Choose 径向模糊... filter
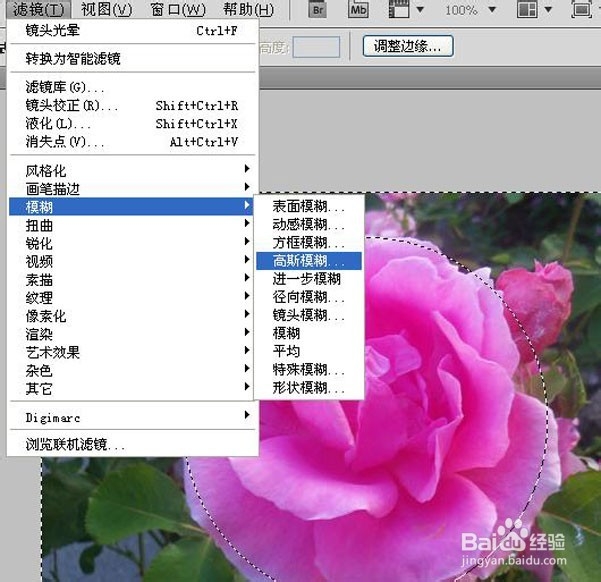The width and height of the screenshot is (601, 582). point(309,297)
